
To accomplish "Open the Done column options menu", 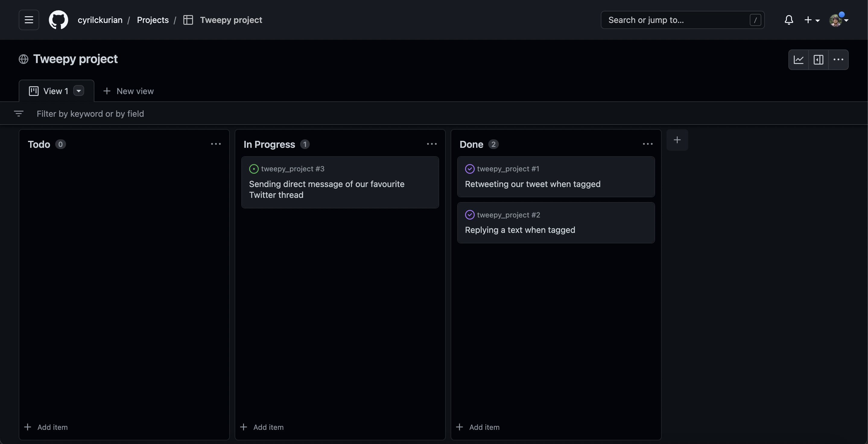I will (648, 144).
